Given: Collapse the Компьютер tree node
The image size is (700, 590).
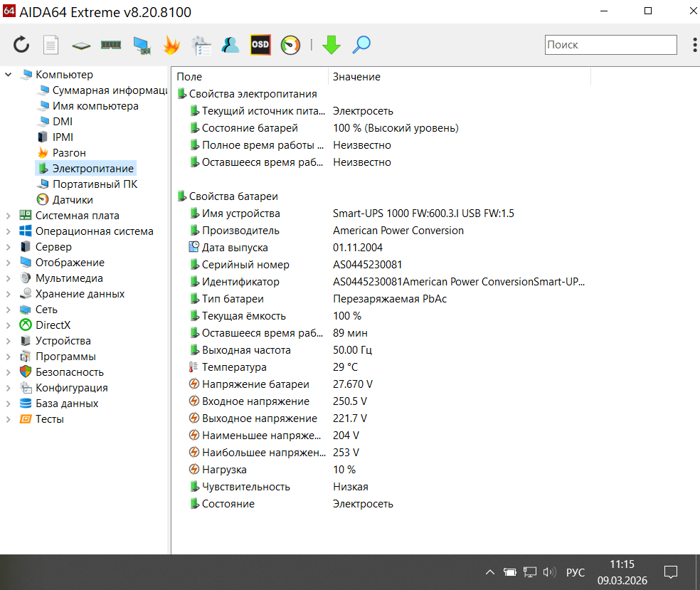Looking at the screenshot, I should (x=8, y=75).
